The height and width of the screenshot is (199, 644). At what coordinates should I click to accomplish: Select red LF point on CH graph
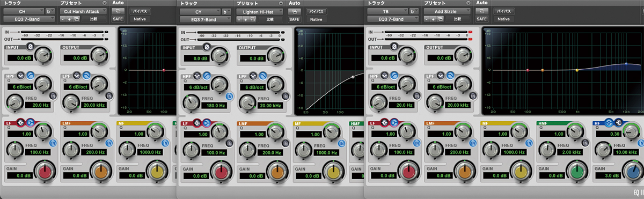point(164,70)
